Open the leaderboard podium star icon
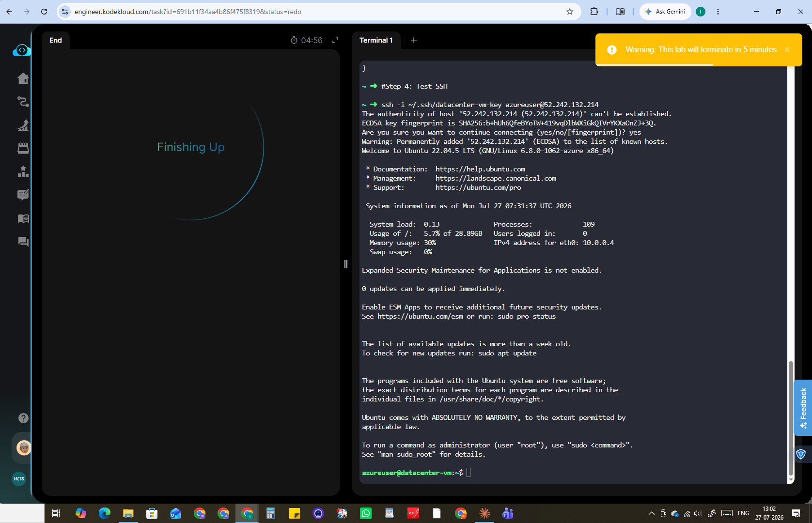This screenshot has width=812, height=523. pyautogui.click(x=23, y=171)
